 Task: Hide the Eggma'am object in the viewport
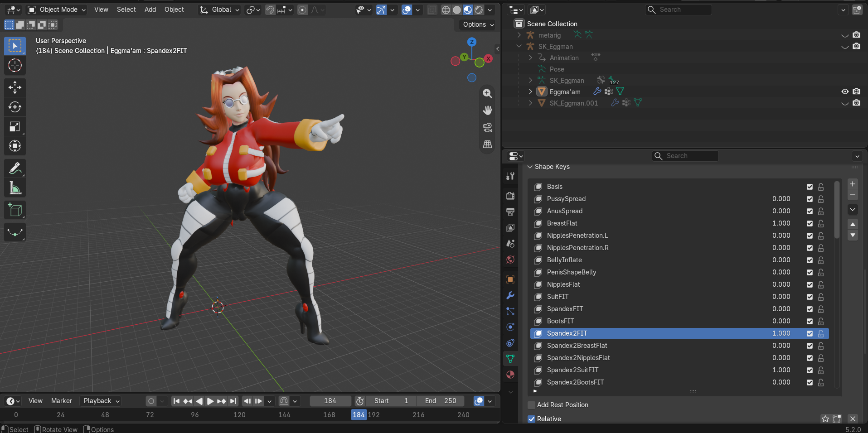(845, 91)
